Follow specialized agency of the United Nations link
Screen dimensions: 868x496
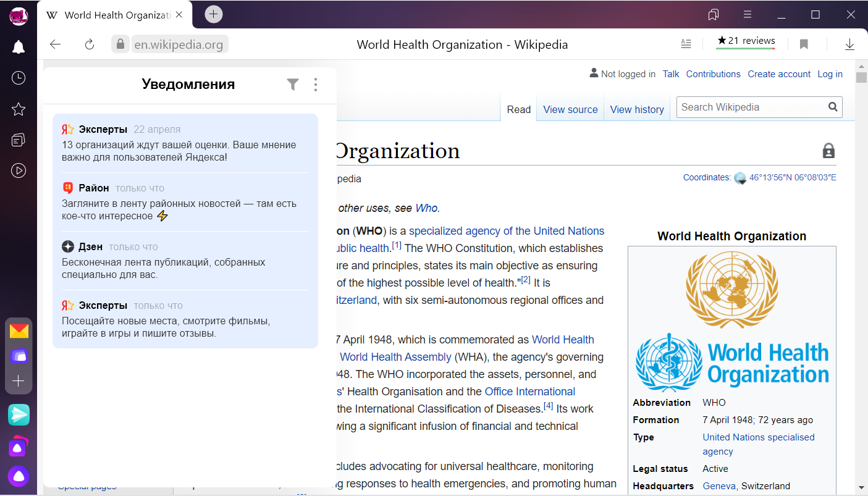507,231
